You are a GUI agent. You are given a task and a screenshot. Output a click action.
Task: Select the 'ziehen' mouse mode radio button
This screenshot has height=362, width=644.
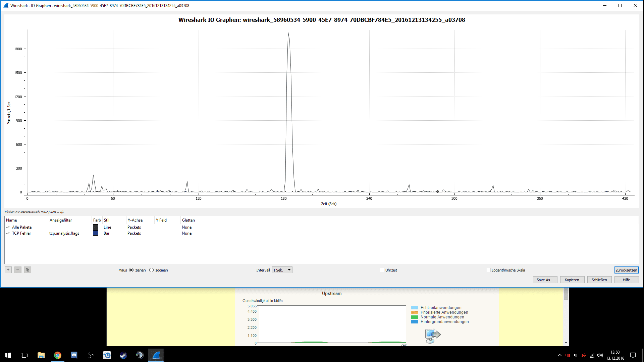click(131, 270)
